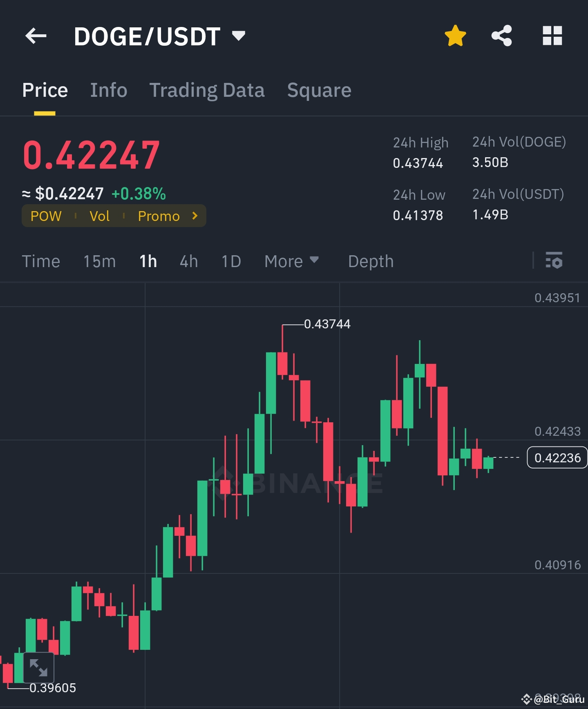Open the grid layout menu icon

tap(553, 36)
